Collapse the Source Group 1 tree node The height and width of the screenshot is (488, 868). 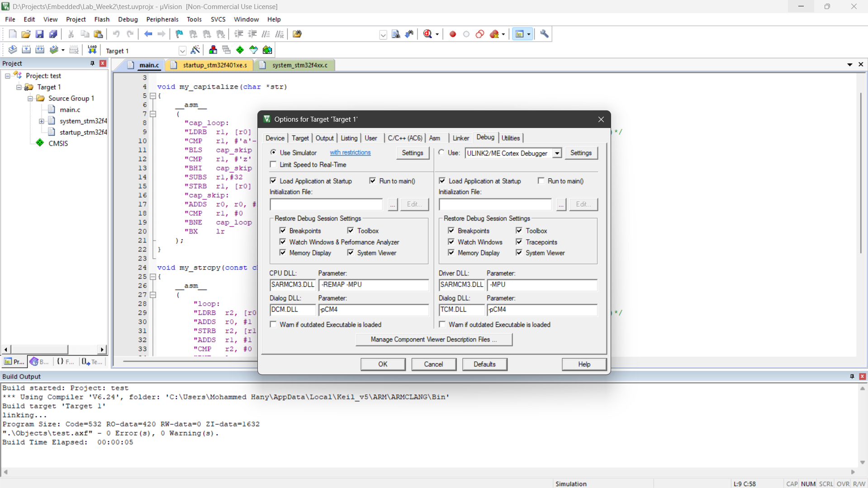[30, 98]
